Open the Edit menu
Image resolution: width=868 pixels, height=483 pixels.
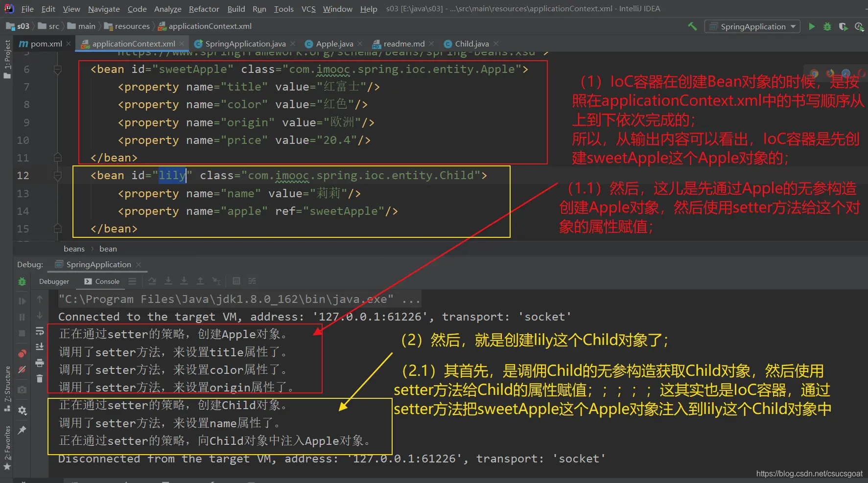[x=48, y=9]
